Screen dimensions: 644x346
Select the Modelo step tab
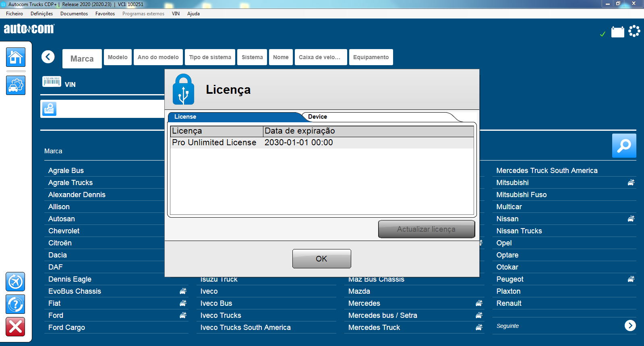coord(118,57)
